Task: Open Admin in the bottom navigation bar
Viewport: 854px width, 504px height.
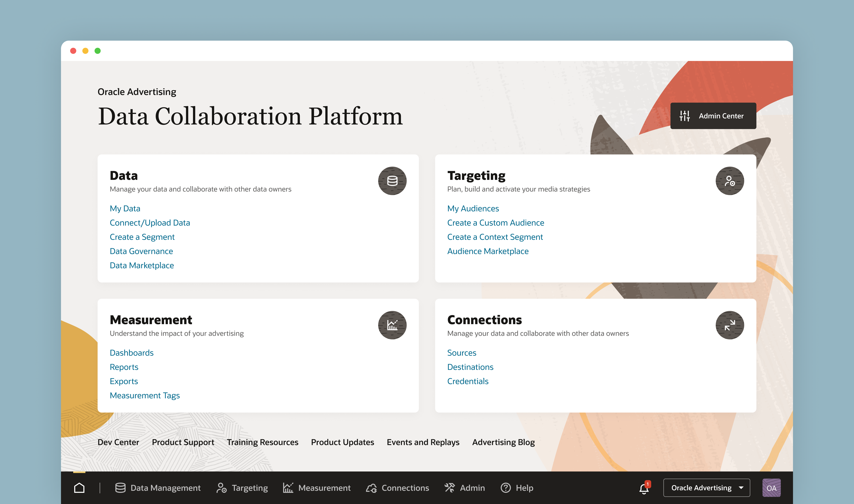Action: [x=465, y=488]
